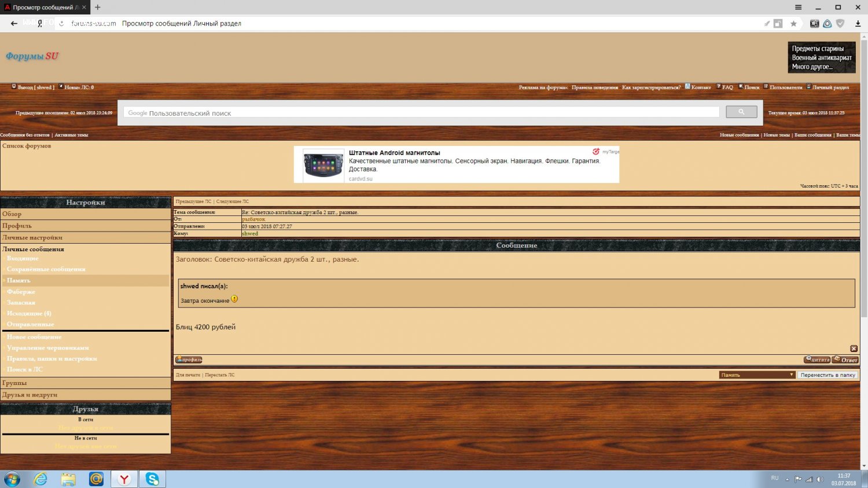Delete message with small X icon
The image size is (868, 488).
[854, 348]
